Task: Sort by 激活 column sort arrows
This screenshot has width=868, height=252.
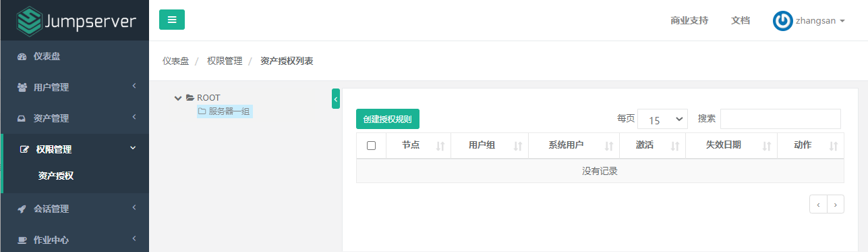Action: click(674, 146)
